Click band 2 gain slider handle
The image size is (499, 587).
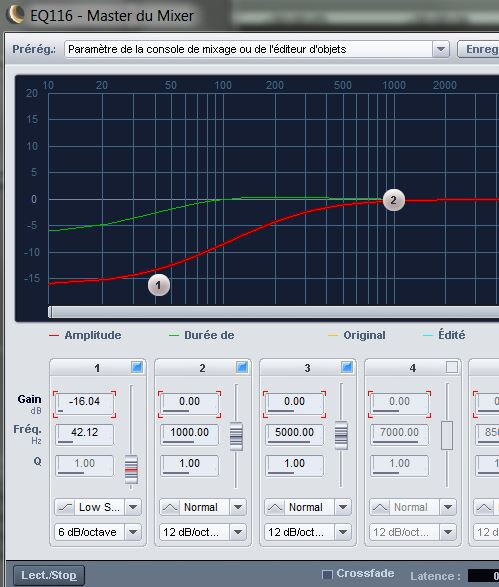click(x=236, y=436)
